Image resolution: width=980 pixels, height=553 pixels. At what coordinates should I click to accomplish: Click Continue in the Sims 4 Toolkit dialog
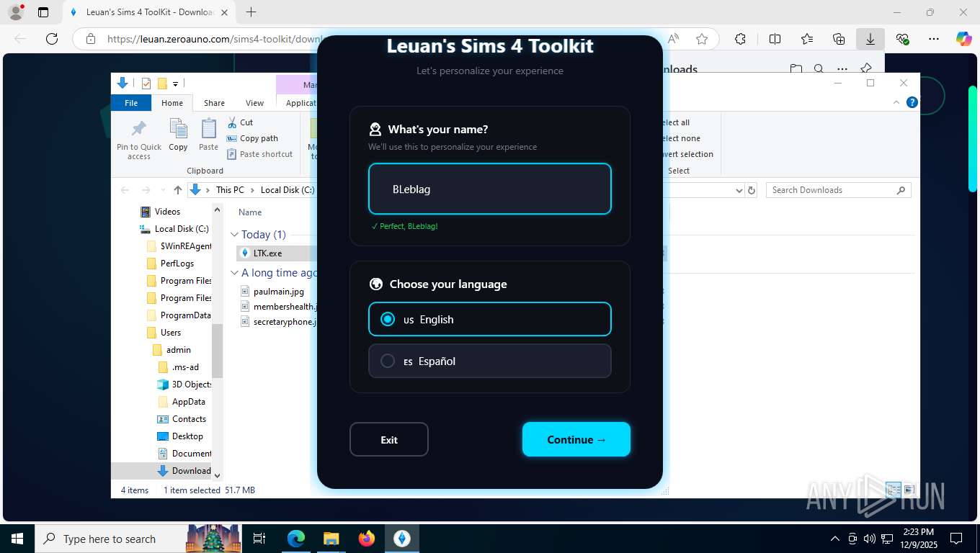pos(576,439)
